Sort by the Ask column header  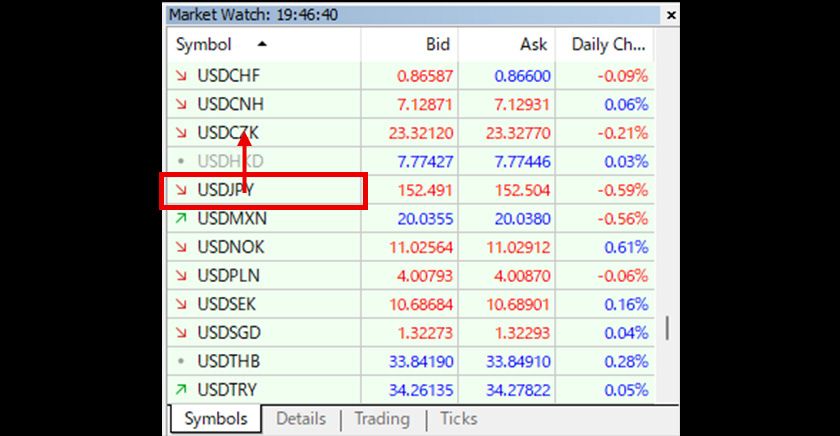[x=533, y=45]
